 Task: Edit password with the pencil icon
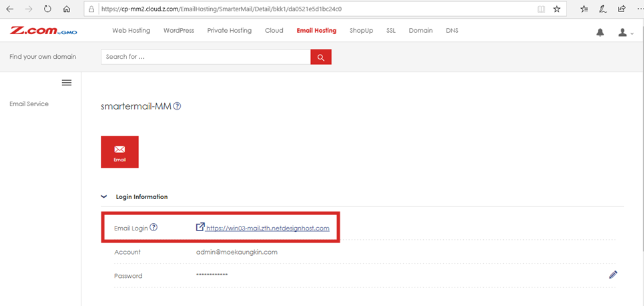click(x=613, y=275)
